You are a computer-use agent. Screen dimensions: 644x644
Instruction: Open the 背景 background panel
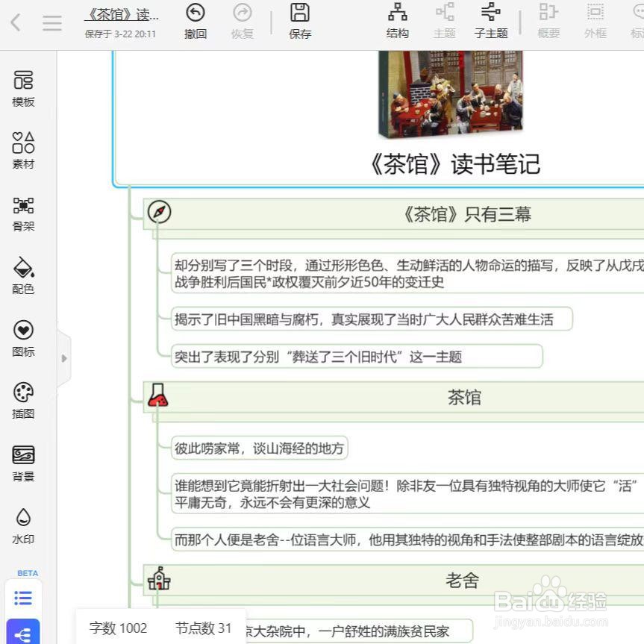click(x=23, y=463)
